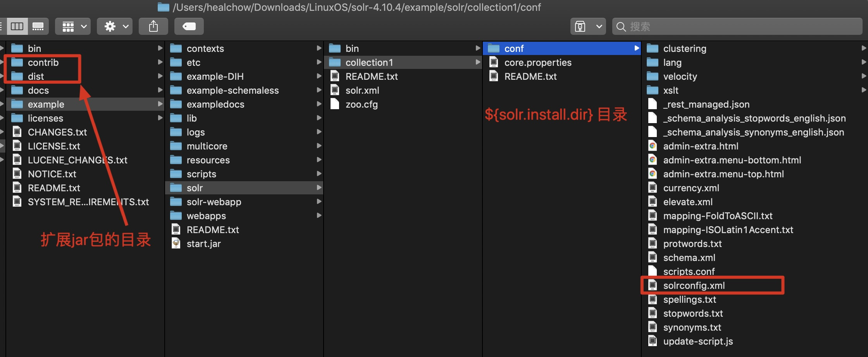The image size is (868, 357).
Task: Select _schema_analysis_stopwords_english.json file
Action: click(x=755, y=118)
